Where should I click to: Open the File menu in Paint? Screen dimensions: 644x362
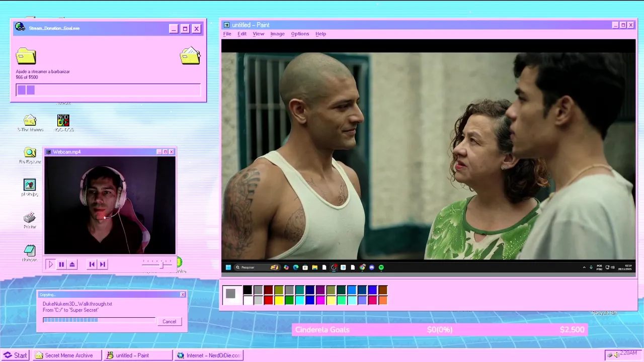227,34
